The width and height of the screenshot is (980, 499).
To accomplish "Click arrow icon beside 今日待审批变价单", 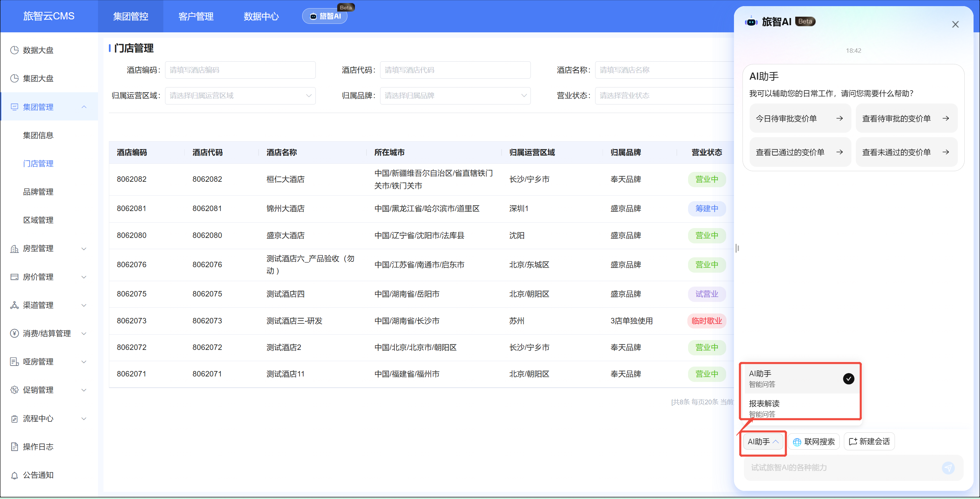I will pyautogui.click(x=839, y=118).
